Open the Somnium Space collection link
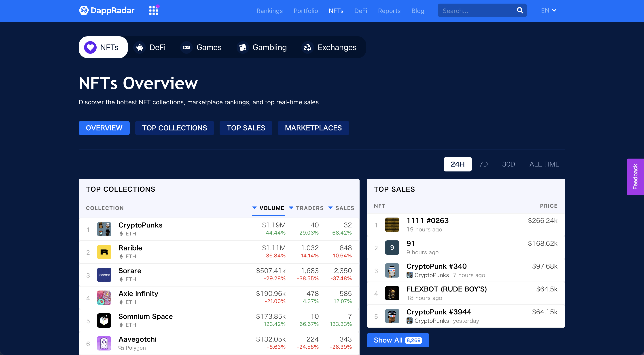The image size is (644, 355). click(146, 316)
